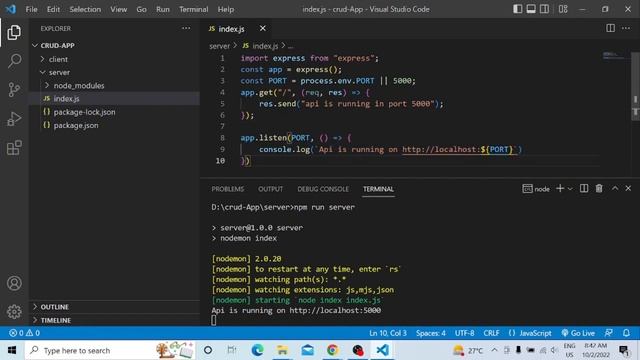The height and width of the screenshot is (360, 640).
Task: Click in the Windows taskbar search box
Action: [x=110, y=350]
